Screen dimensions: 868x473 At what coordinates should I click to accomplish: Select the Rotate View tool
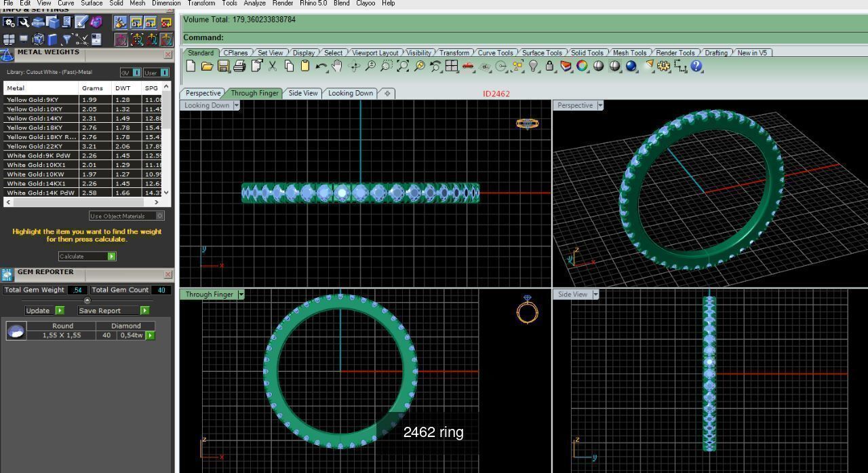point(354,66)
